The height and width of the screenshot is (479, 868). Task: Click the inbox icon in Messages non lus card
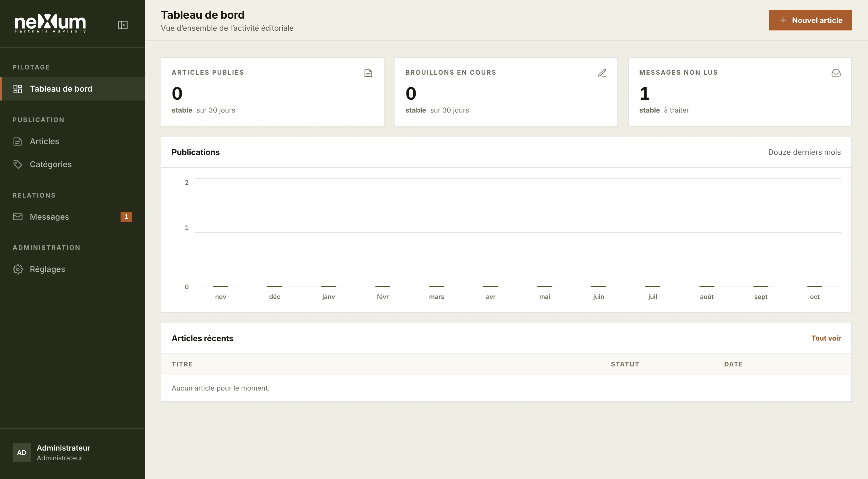click(x=836, y=73)
